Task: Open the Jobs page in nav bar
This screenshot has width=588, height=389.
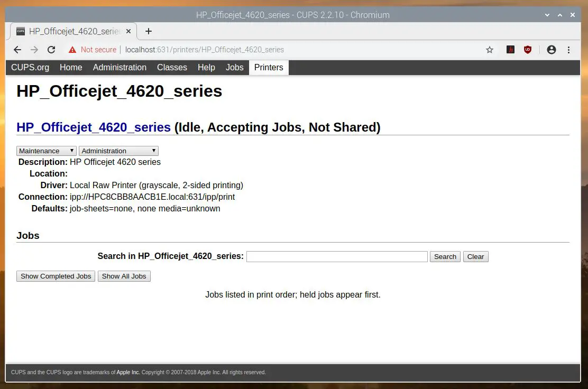Action: [x=234, y=68]
